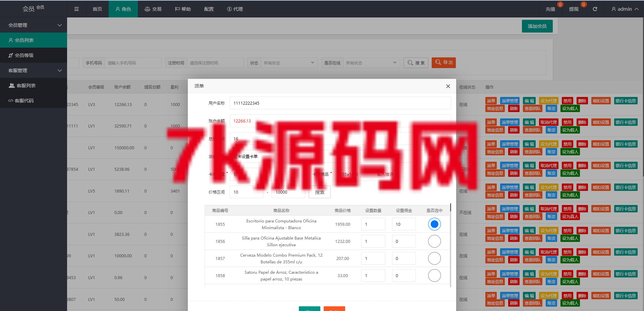Click 设为假人 in the first member row
This screenshot has height=311, width=644.
570,108
